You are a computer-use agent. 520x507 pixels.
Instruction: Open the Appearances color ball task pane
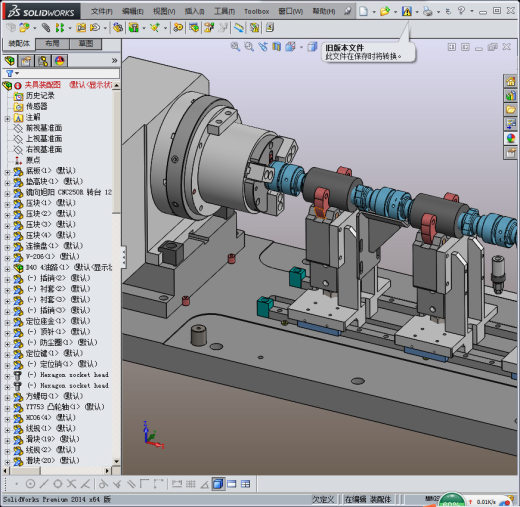click(x=510, y=138)
